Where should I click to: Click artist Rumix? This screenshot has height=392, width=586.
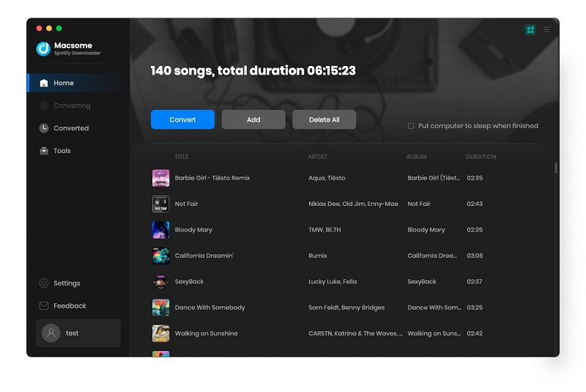[318, 256]
